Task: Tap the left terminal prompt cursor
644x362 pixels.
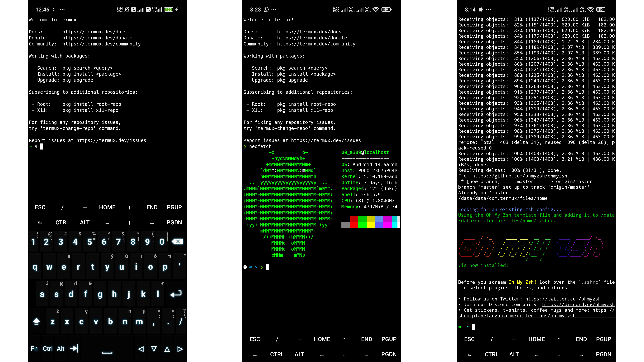Action: (x=42, y=147)
